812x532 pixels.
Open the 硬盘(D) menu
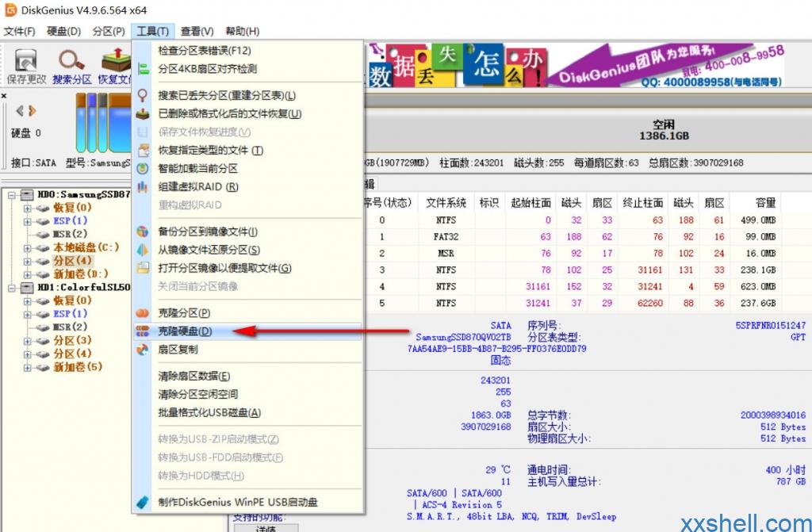(x=63, y=31)
